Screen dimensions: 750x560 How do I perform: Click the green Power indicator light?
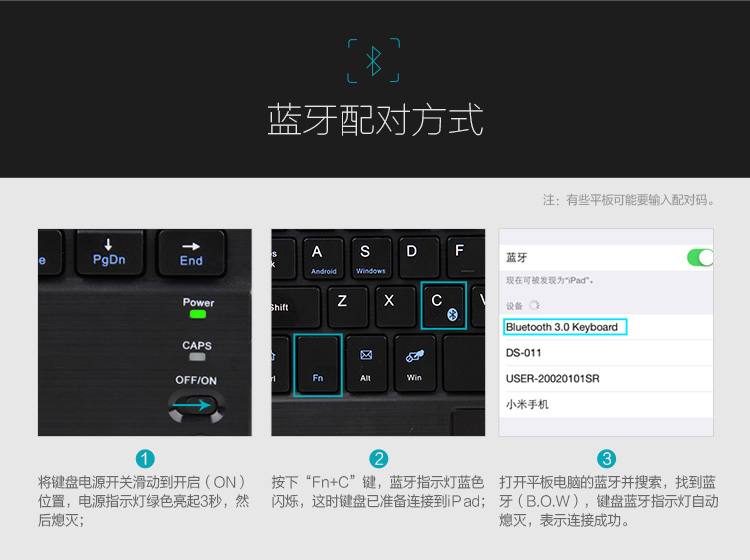pos(198,314)
